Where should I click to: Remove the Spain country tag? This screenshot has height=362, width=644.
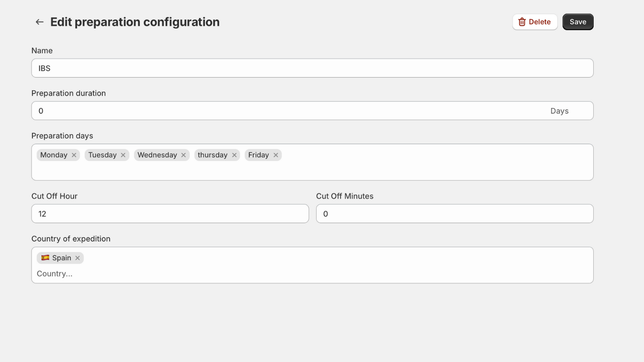pos(78,258)
